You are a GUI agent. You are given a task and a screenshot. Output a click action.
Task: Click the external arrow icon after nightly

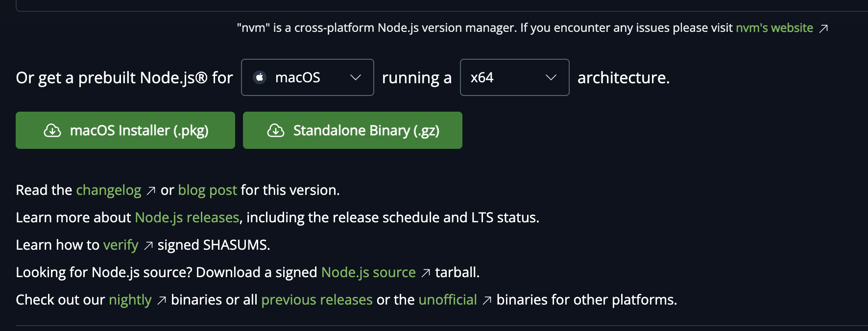[x=162, y=300]
